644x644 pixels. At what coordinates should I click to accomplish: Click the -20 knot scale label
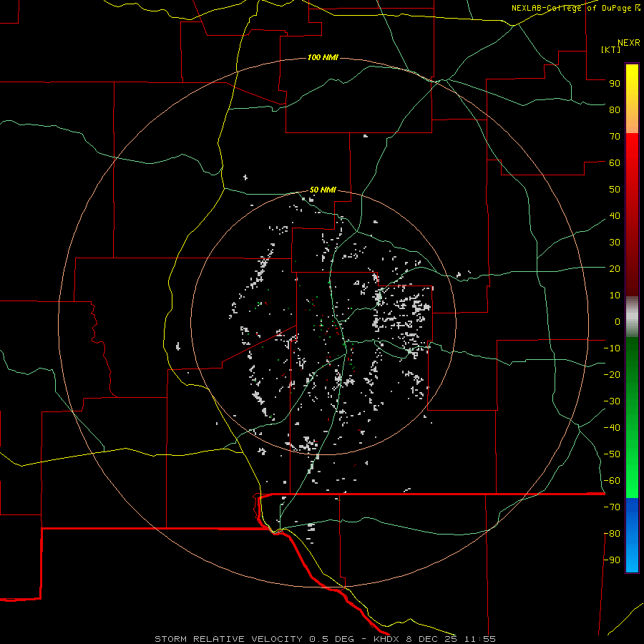coord(612,374)
